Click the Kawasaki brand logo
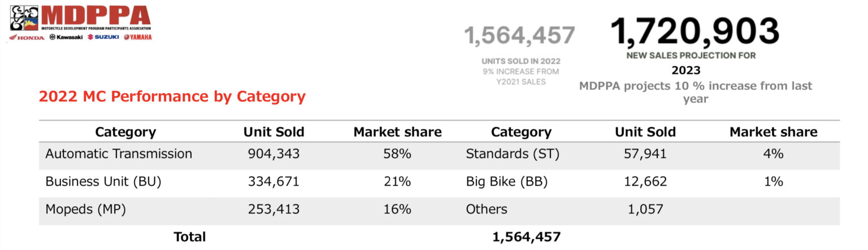 66,37
